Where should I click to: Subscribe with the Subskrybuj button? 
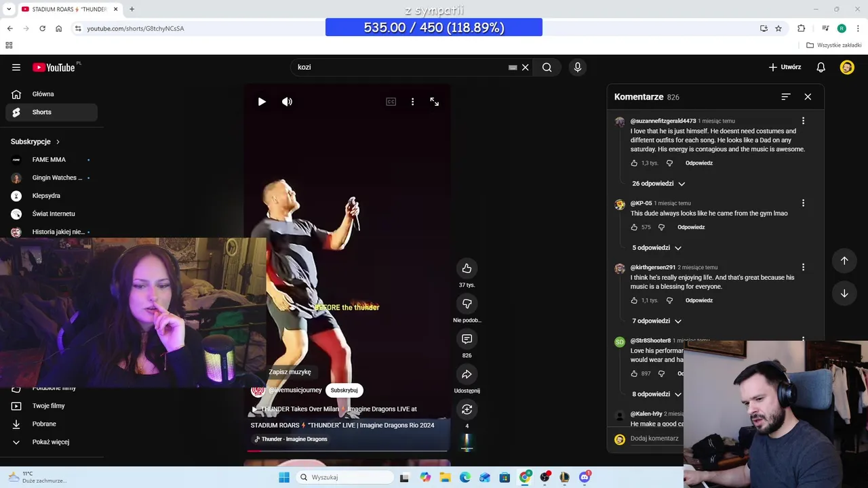(344, 390)
